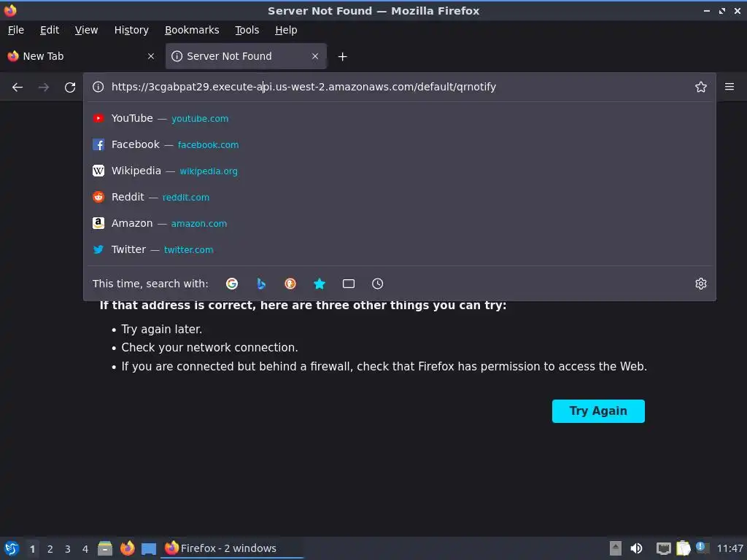Select YouTube suggestion in the dropdown

pos(399,118)
